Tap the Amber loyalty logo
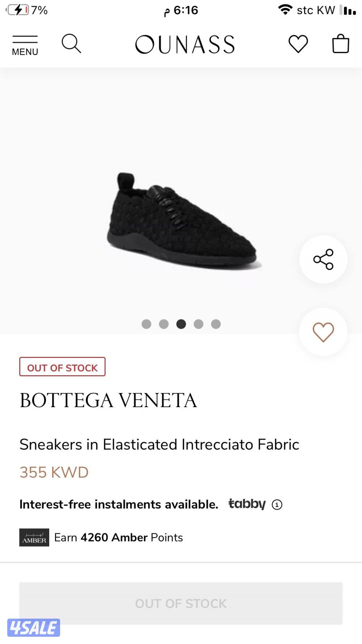This screenshot has width=362, height=644. click(34, 538)
